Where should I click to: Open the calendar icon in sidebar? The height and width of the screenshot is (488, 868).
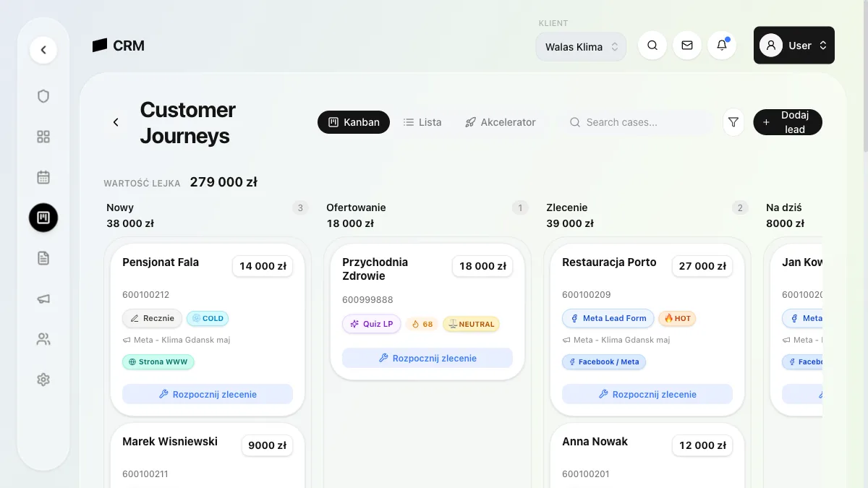43,177
